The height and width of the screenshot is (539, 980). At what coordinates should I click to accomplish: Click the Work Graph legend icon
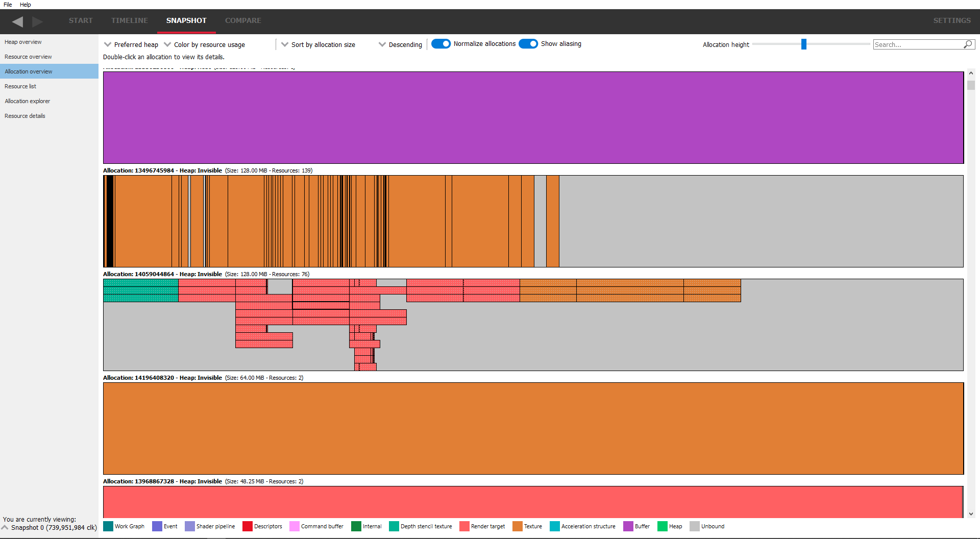tap(108, 526)
